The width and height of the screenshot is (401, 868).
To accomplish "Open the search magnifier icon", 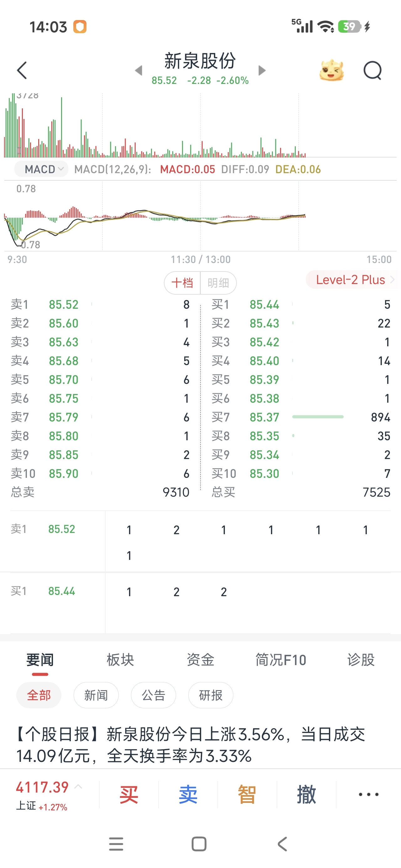I will [372, 70].
